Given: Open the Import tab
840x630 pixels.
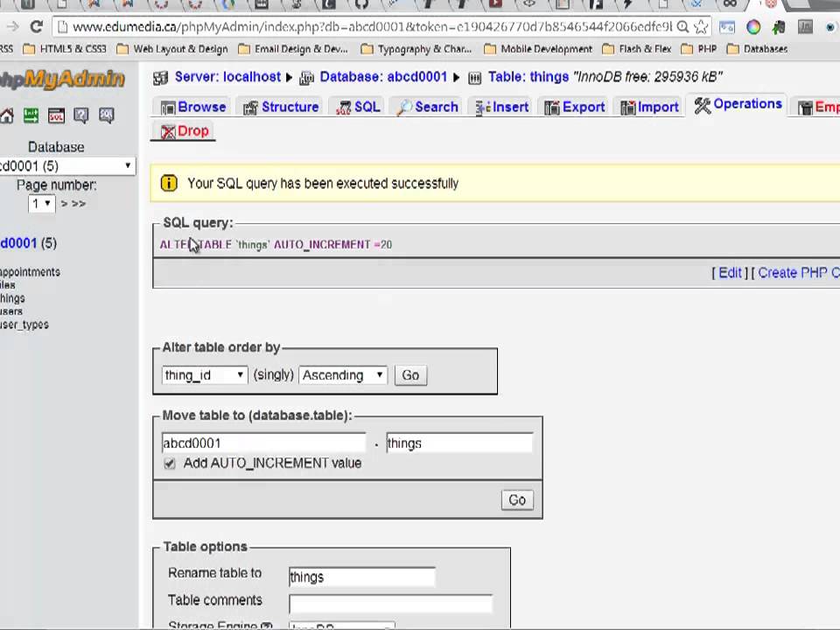Looking at the screenshot, I should coord(649,107).
